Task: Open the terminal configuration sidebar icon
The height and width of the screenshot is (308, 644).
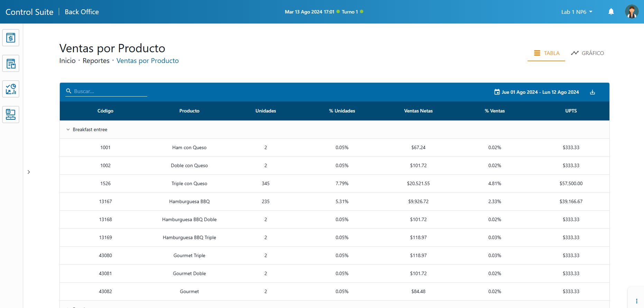Action: pos(11,115)
